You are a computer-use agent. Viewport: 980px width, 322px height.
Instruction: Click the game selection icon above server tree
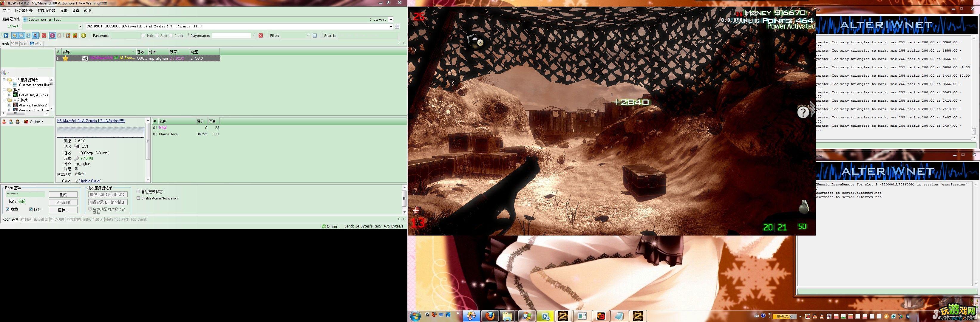tap(4, 72)
